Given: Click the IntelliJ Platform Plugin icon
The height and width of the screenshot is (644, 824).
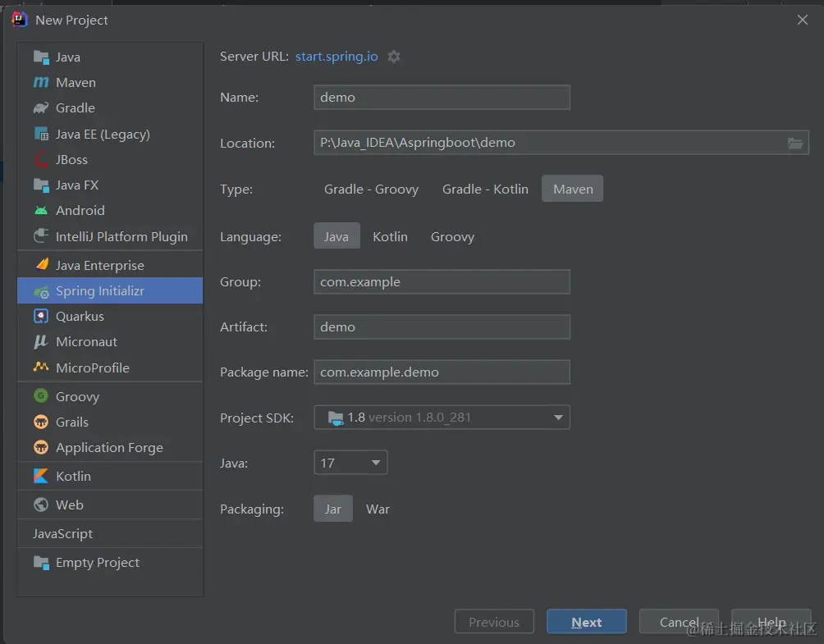Looking at the screenshot, I should tap(41, 235).
